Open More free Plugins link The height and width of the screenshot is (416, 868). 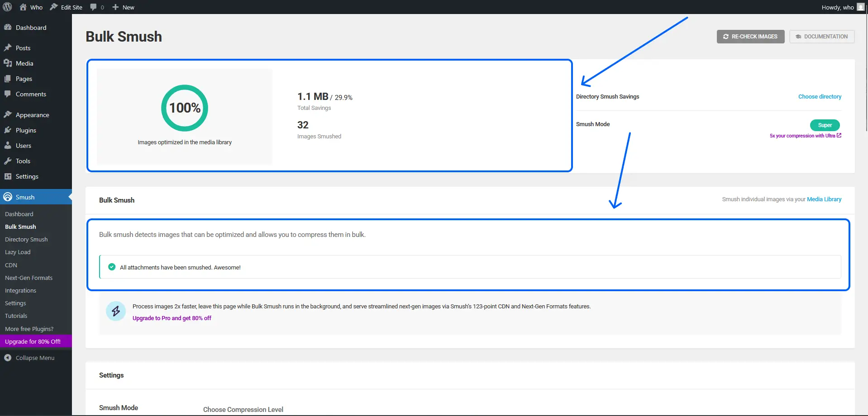(29, 329)
